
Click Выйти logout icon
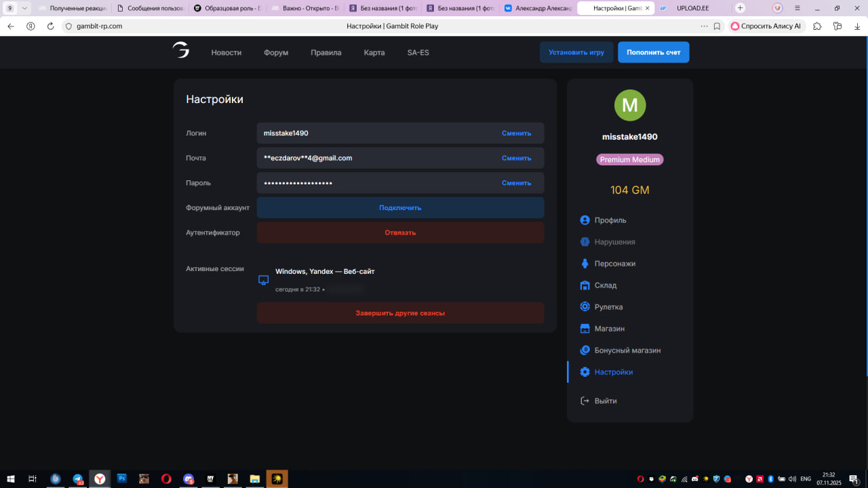[x=585, y=401]
